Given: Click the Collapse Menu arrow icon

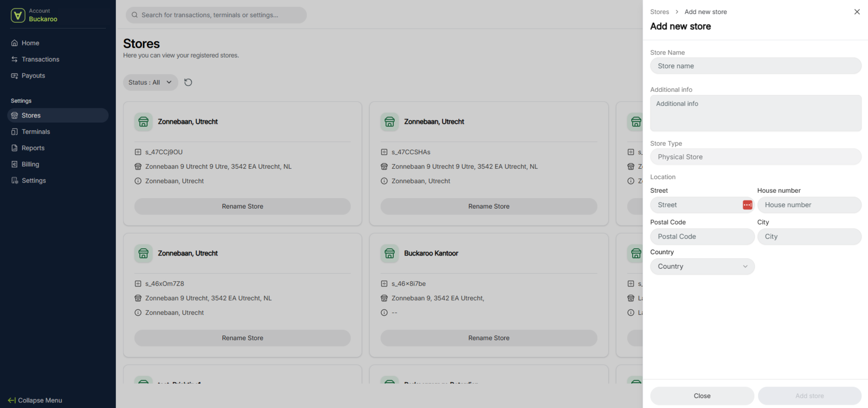Looking at the screenshot, I should (11, 400).
